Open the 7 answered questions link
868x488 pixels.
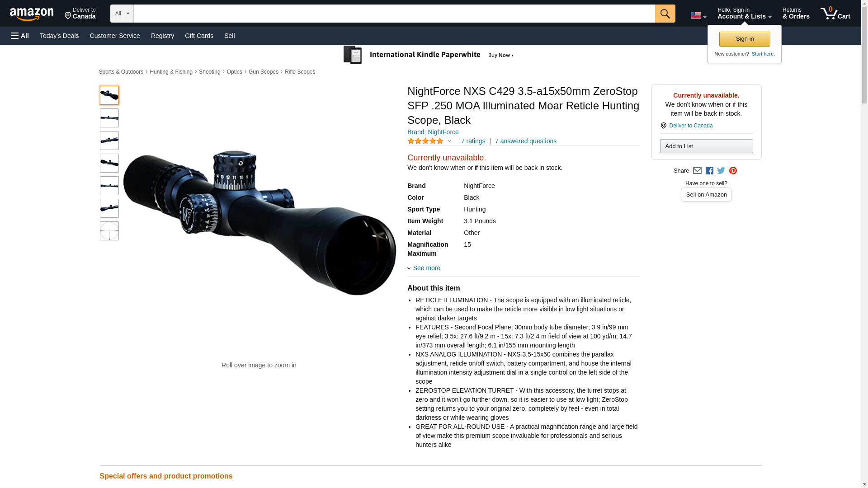[x=525, y=141]
